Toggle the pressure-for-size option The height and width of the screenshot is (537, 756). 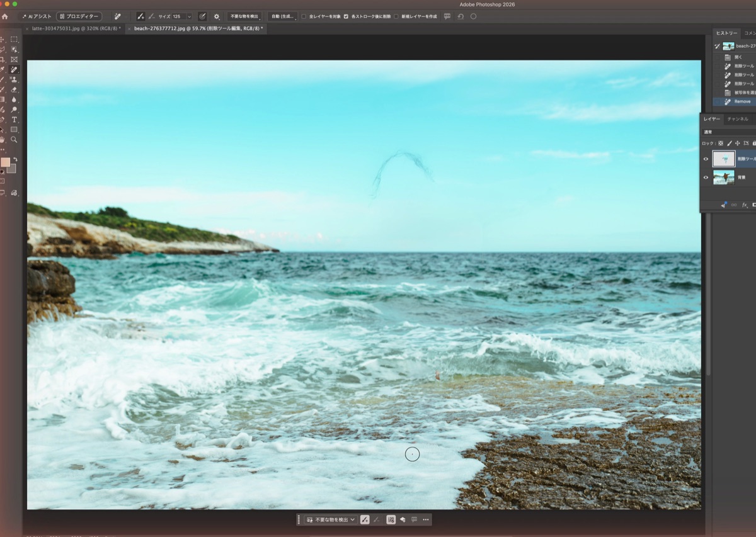[x=202, y=16]
